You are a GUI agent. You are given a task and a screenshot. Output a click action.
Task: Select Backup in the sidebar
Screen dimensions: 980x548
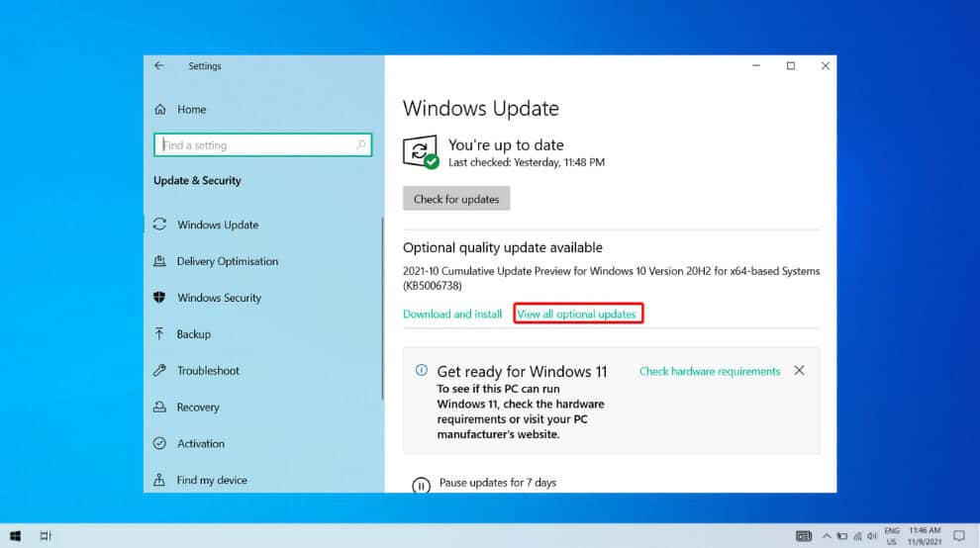point(194,334)
